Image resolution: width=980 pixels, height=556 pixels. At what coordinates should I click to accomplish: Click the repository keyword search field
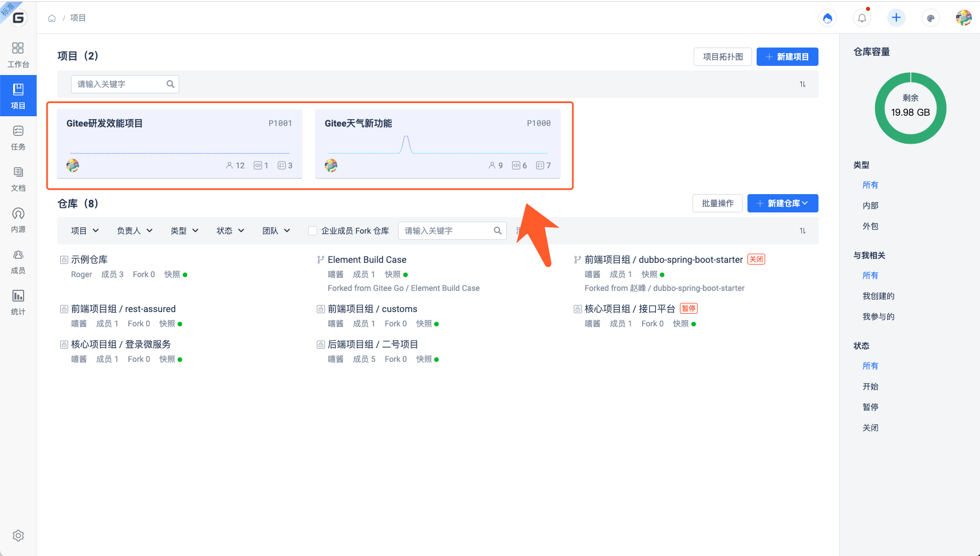coord(452,231)
